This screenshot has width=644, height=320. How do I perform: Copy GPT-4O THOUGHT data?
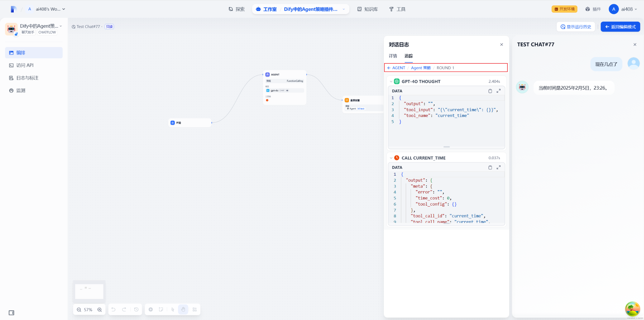pyautogui.click(x=490, y=91)
